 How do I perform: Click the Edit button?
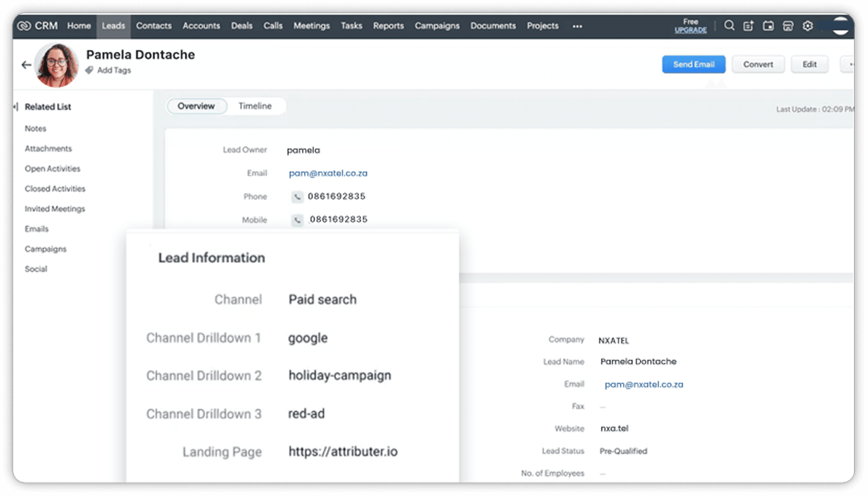coord(809,64)
